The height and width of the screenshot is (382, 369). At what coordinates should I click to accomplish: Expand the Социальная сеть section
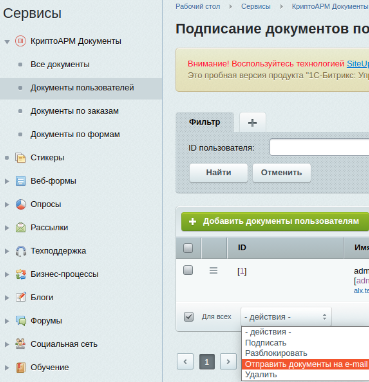tap(7, 344)
